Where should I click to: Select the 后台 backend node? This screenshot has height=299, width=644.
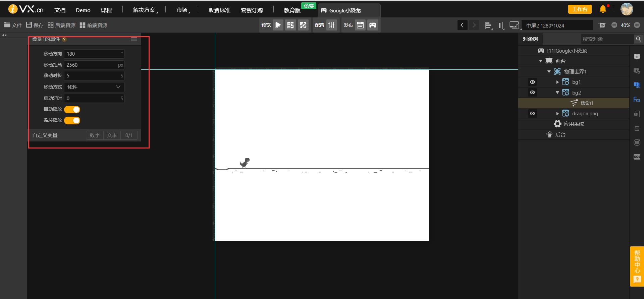[x=556, y=134]
